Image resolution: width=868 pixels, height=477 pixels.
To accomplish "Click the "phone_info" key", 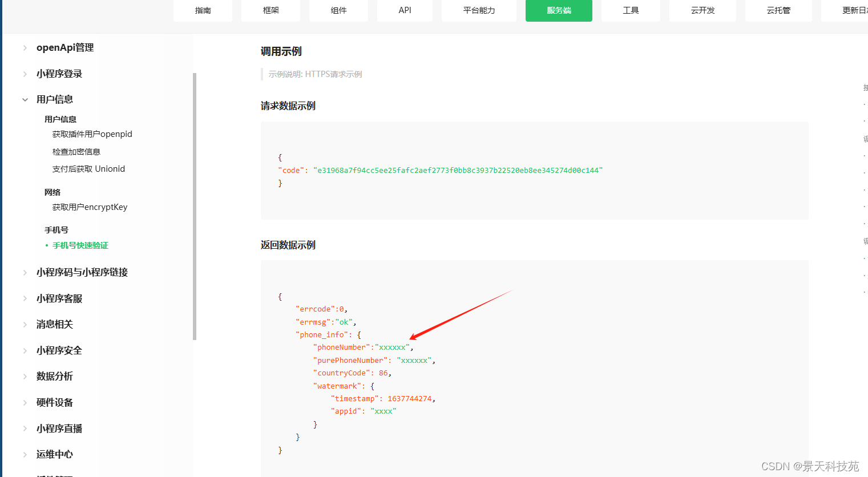I will [322, 335].
